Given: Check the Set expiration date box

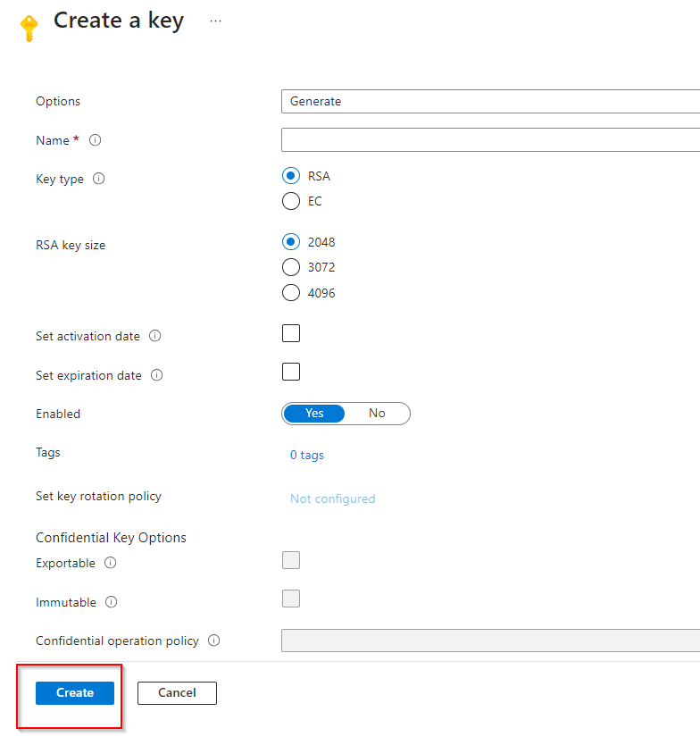Looking at the screenshot, I should 291,372.
